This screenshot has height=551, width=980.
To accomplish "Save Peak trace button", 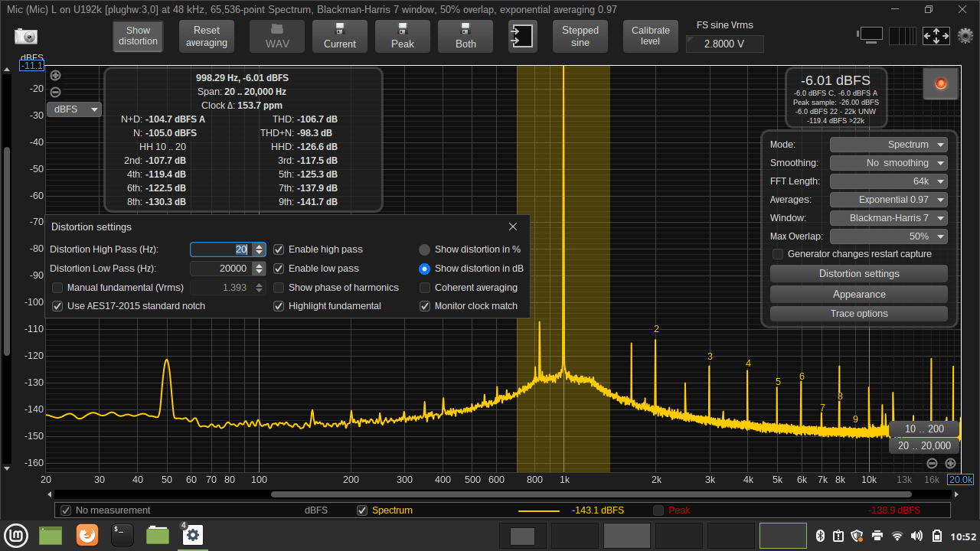I will [x=403, y=36].
